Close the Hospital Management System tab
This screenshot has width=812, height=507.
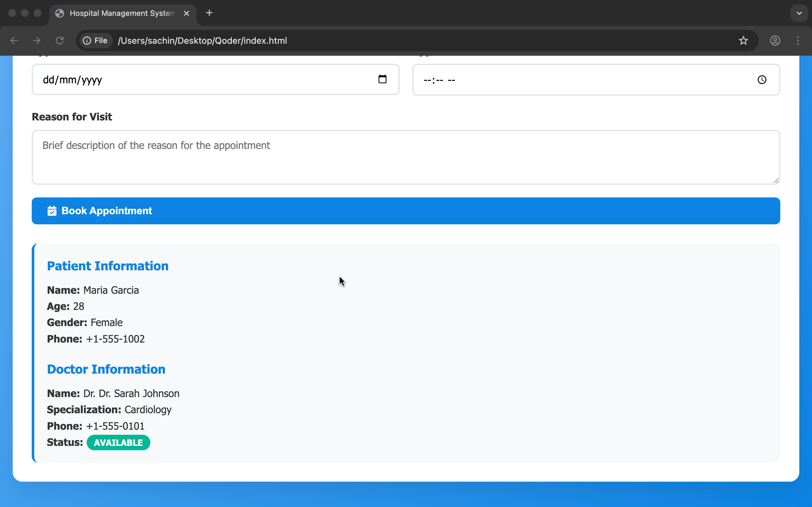[x=187, y=13]
